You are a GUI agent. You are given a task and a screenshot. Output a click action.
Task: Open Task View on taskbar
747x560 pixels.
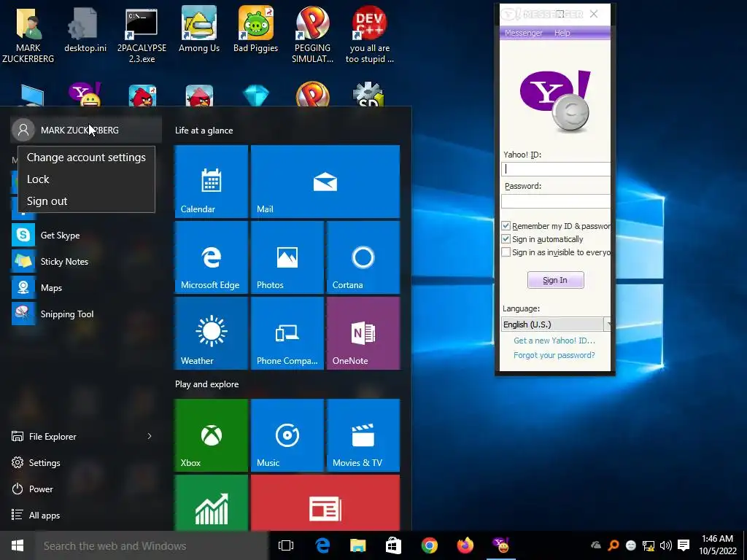click(x=286, y=545)
